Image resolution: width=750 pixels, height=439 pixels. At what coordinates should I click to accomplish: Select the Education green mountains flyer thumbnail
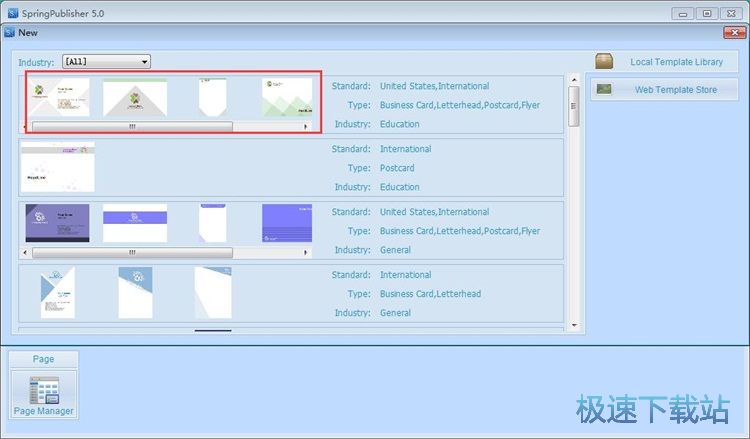[x=287, y=98]
